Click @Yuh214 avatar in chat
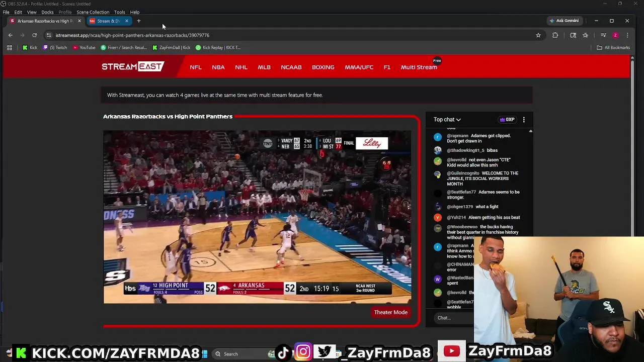Viewport: 644px width, 362px height. 438,218
